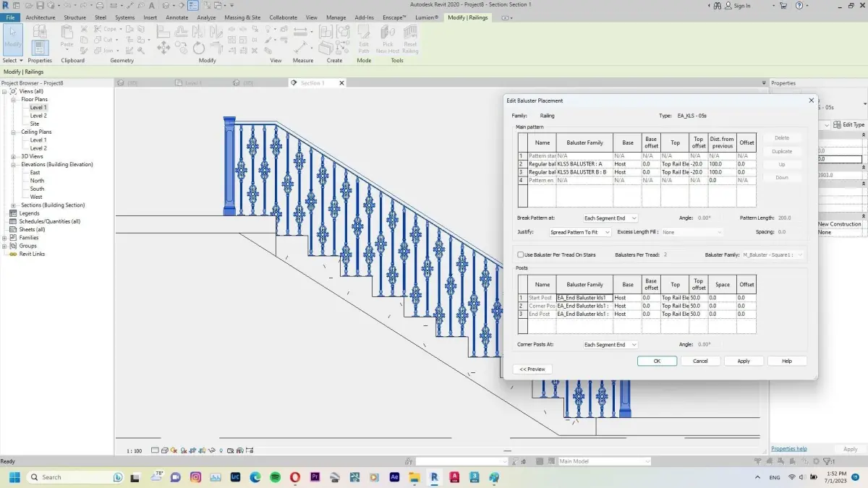Open the Break Pattern at dropdown
Viewport: 868px width, 488px height.
pos(610,218)
